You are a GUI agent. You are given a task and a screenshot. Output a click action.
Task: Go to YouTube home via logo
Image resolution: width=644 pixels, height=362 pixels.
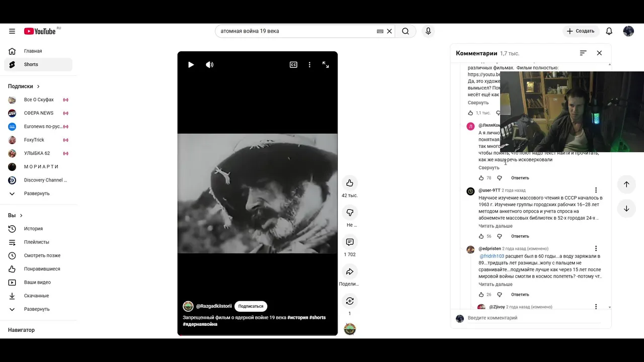(x=40, y=31)
